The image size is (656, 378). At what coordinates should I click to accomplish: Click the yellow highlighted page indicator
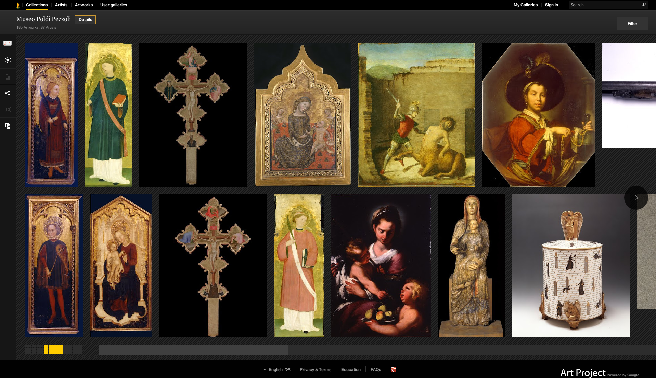tap(54, 350)
